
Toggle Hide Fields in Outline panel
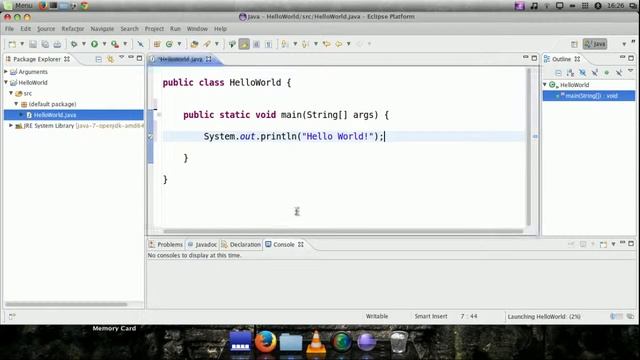pos(582,73)
